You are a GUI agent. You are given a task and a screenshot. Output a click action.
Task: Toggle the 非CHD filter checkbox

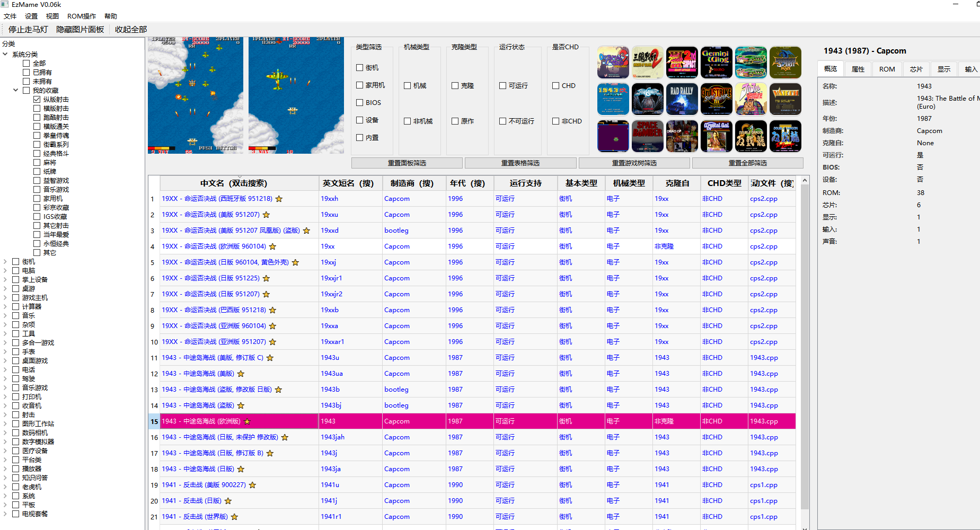pos(556,121)
